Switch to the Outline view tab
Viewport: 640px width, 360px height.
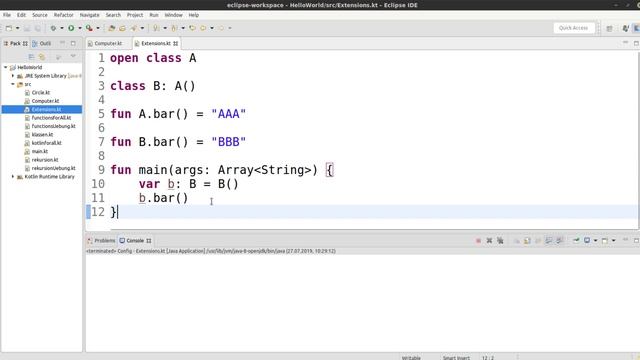pyautogui.click(x=42, y=43)
